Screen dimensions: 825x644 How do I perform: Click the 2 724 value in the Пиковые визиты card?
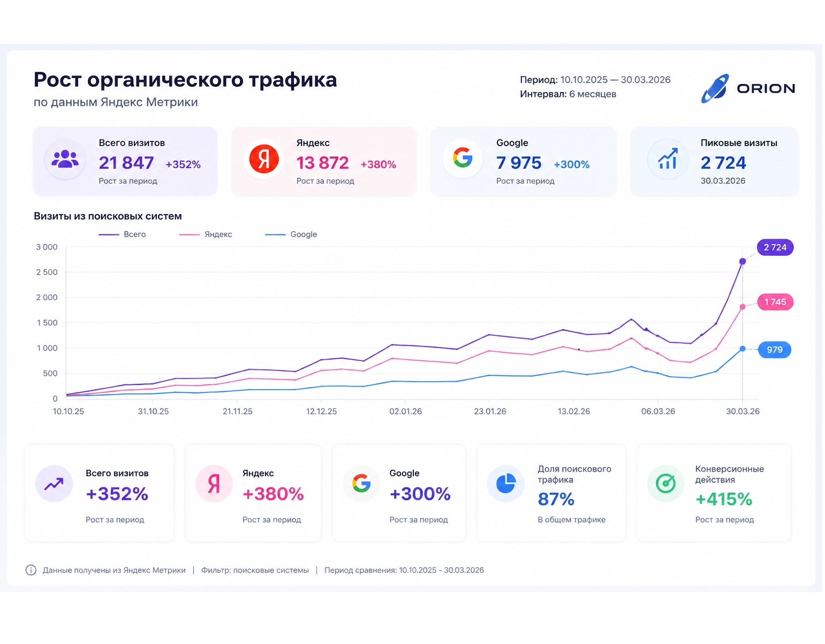[723, 163]
